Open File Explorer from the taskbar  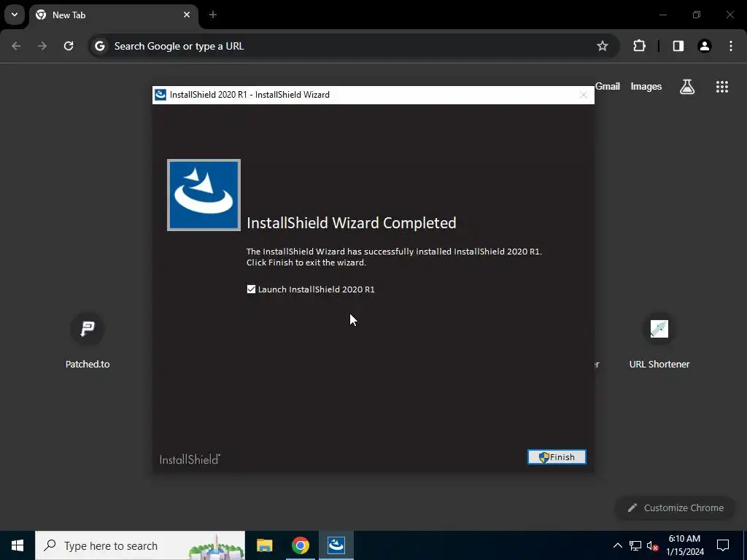(x=264, y=545)
